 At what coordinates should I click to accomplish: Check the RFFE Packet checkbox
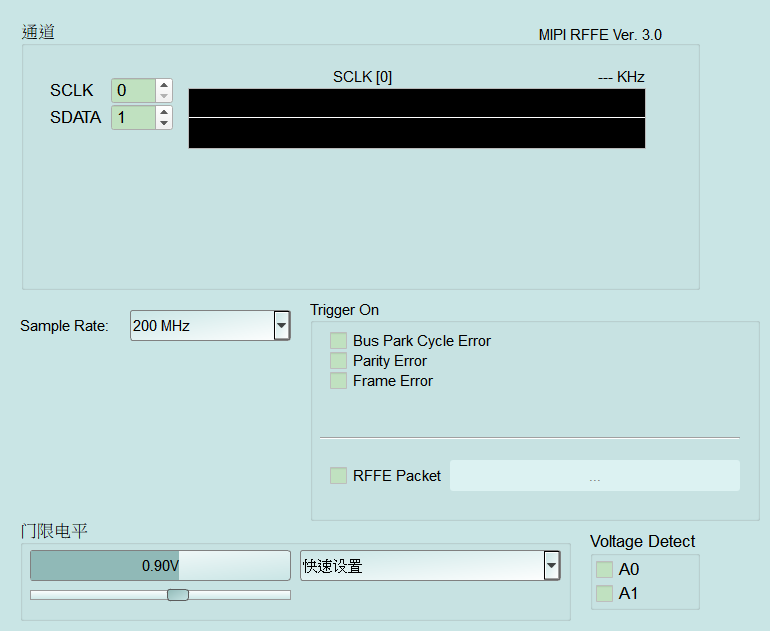tap(338, 475)
